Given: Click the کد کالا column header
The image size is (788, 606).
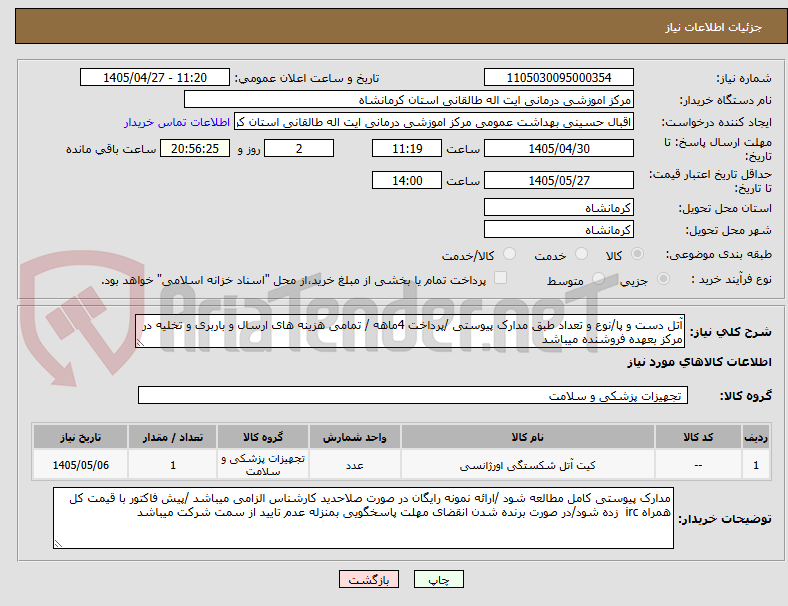Looking at the screenshot, I should click(x=698, y=437).
